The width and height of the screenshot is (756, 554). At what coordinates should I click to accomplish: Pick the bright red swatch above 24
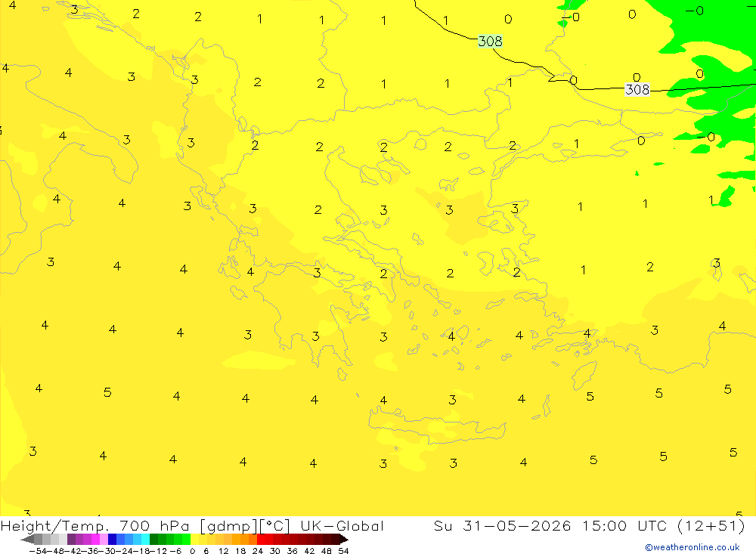coord(261,539)
